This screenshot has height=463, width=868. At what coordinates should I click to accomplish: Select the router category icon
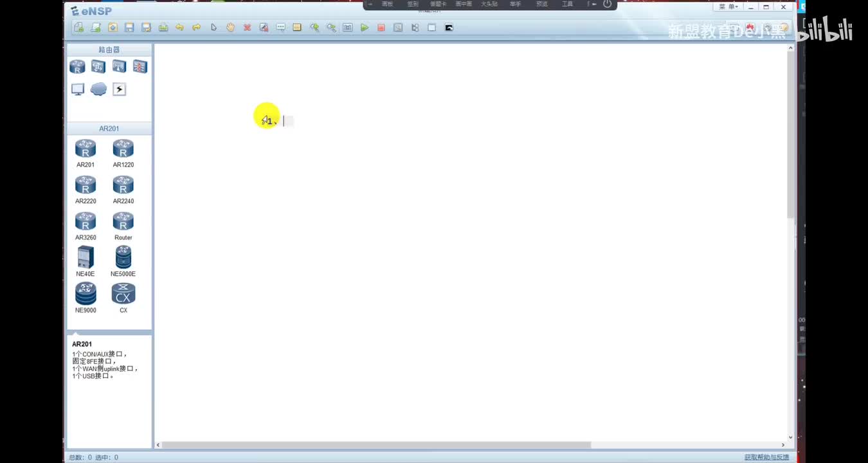77,66
